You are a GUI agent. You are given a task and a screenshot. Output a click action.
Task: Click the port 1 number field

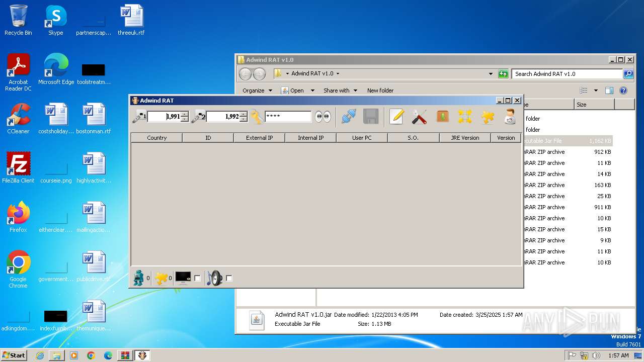(164, 117)
